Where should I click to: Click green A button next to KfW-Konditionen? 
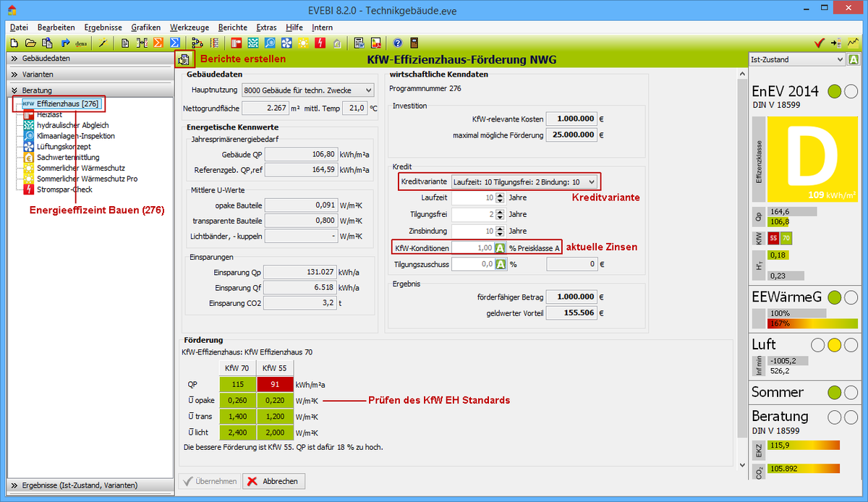(x=501, y=247)
